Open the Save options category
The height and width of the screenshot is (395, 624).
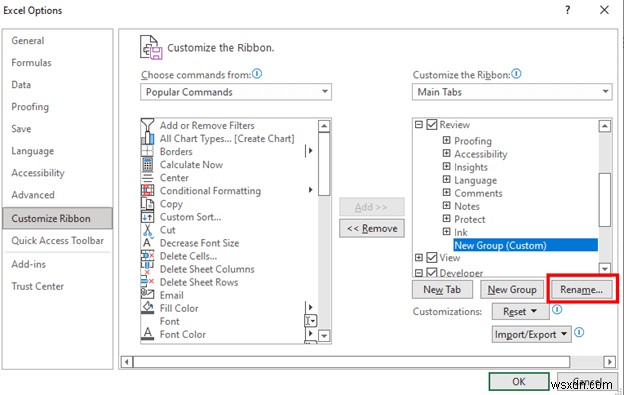click(21, 129)
